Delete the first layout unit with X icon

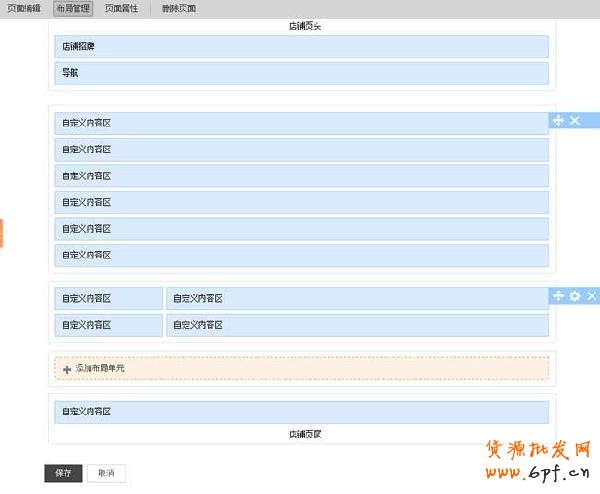click(x=575, y=120)
